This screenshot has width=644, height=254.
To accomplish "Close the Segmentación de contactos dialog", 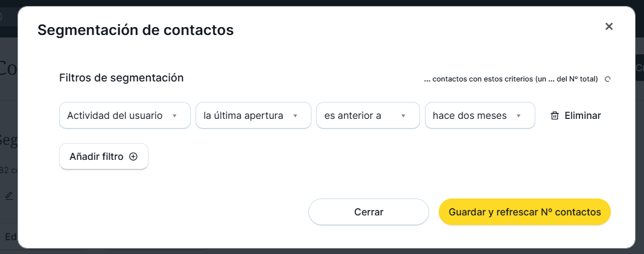I will coord(609,26).
